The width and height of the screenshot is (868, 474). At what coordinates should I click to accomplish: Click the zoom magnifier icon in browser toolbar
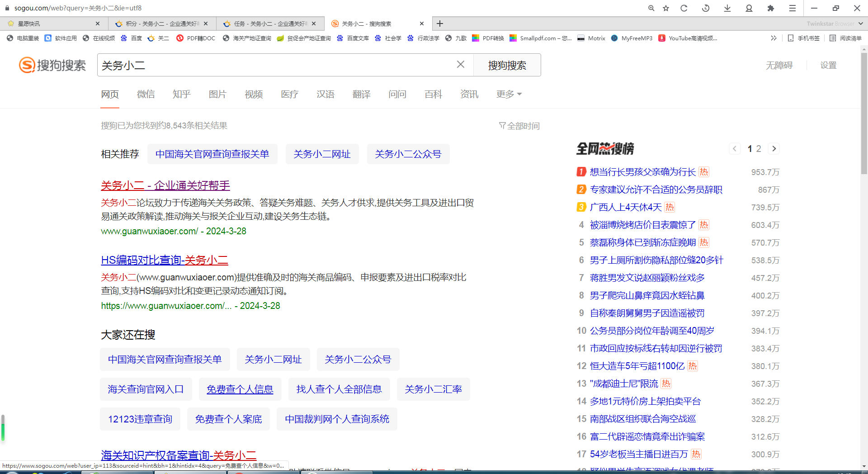coord(651,8)
